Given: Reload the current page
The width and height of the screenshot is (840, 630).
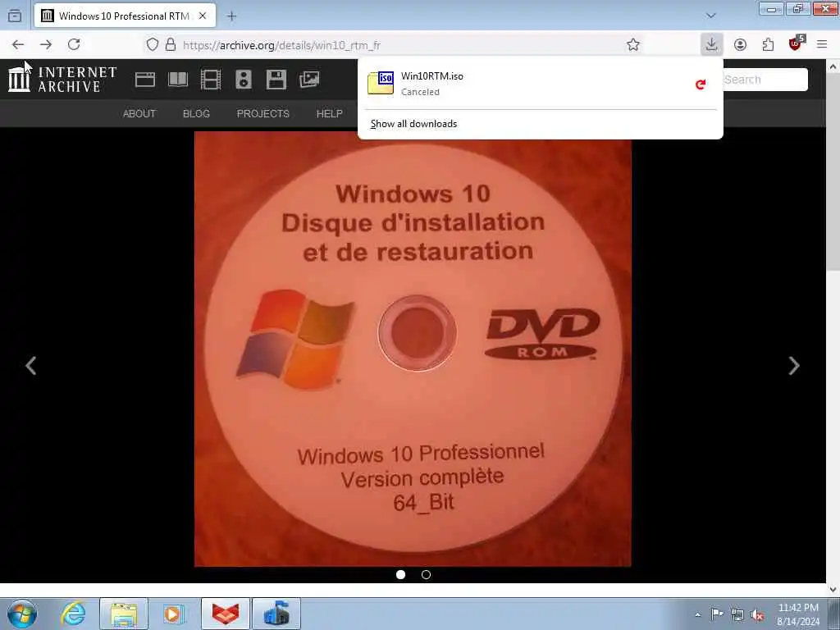Looking at the screenshot, I should pos(74,44).
